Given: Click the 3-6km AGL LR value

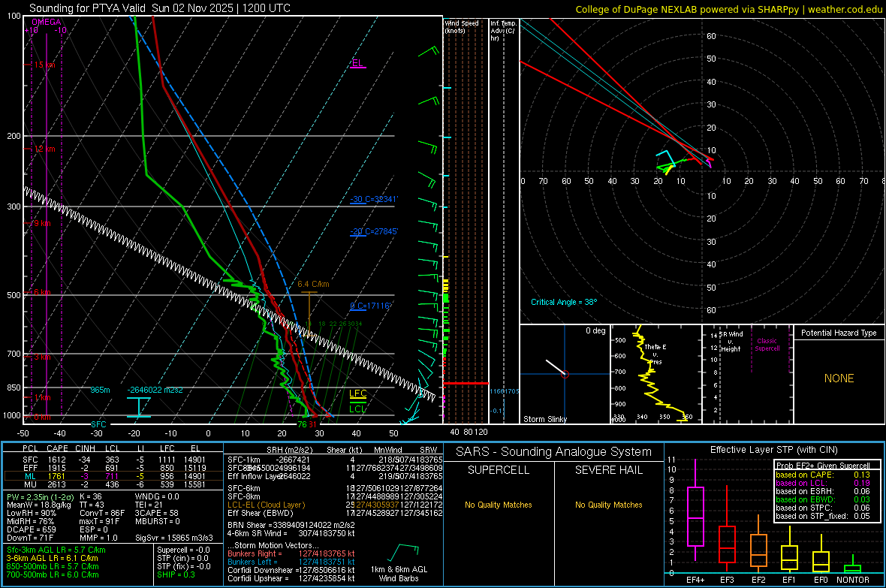Looking at the screenshot, I should (x=52, y=558).
